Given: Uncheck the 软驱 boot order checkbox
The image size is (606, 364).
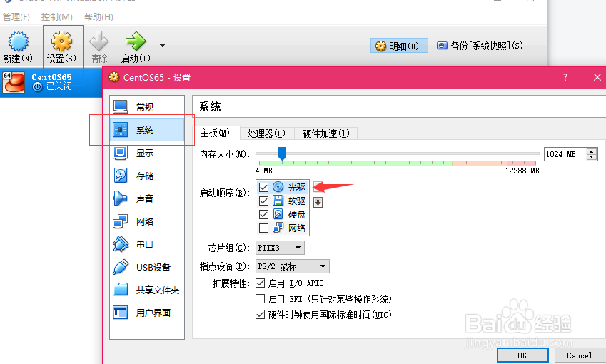Looking at the screenshot, I should click(263, 201).
